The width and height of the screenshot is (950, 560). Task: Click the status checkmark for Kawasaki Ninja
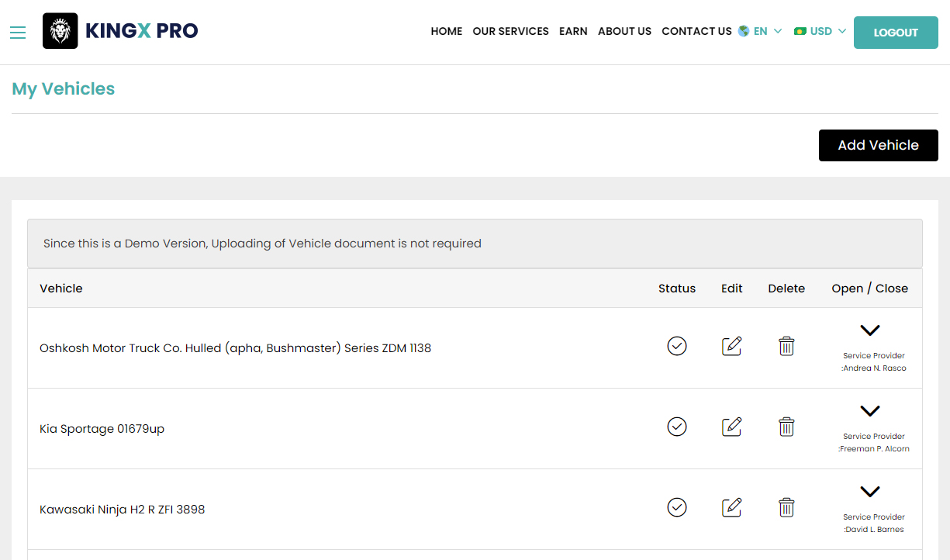[x=677, y=507]
